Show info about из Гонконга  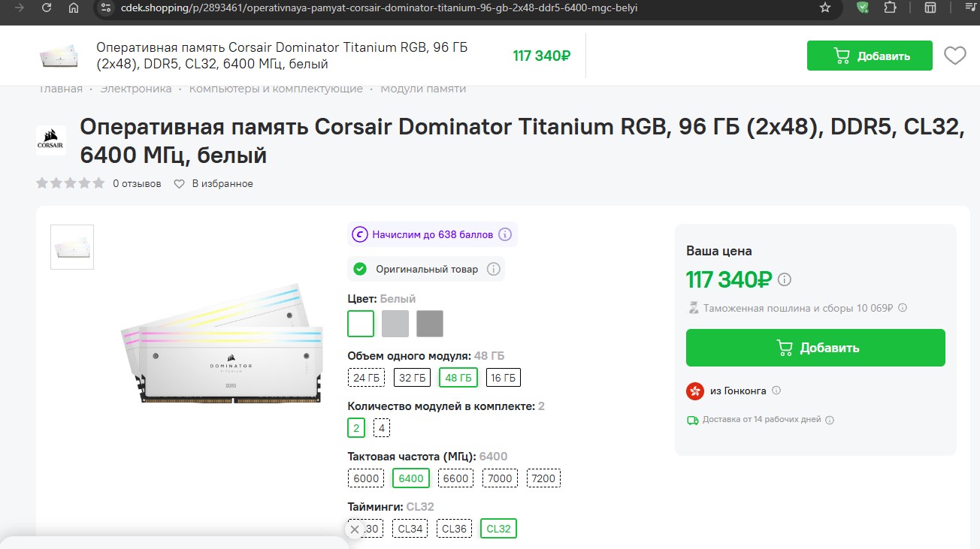(x=776, y=391)
